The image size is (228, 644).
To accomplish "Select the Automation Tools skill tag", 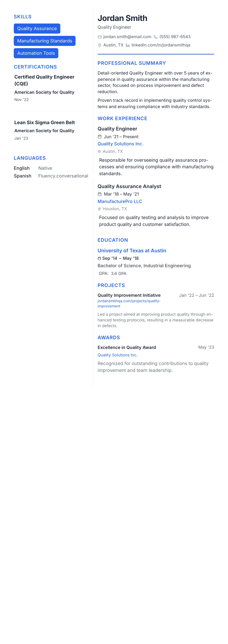I will click(36, 53).
